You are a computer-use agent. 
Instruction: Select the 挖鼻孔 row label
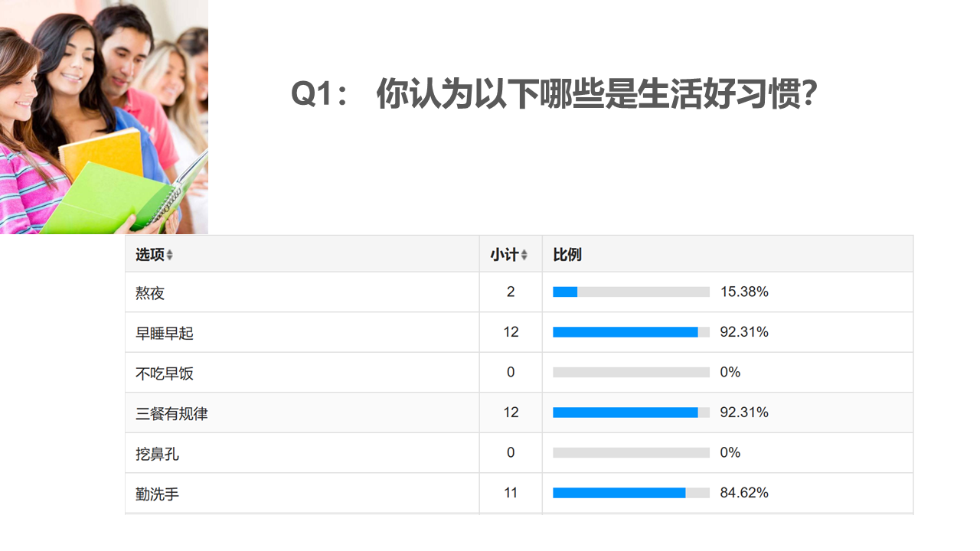(x=158, y=454)
